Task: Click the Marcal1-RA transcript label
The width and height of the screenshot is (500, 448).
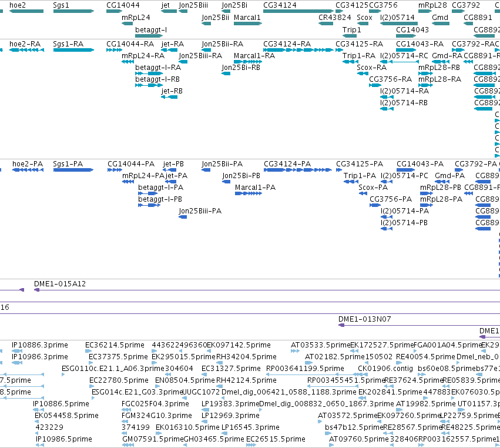Action: point(254,55)
